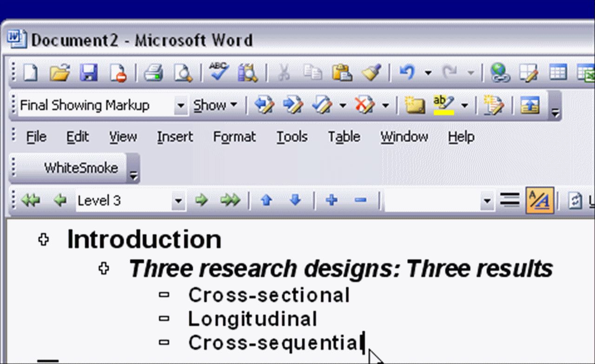Open an existing file with folder icon
Viewport: 595px width, 364px height.
click(x=59, y=73)
